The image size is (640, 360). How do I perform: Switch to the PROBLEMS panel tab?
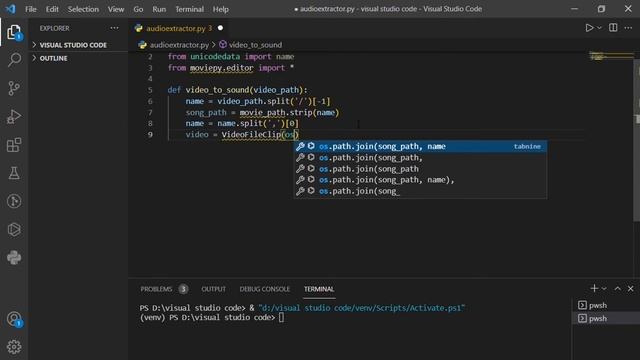click(x=156, y=289)
